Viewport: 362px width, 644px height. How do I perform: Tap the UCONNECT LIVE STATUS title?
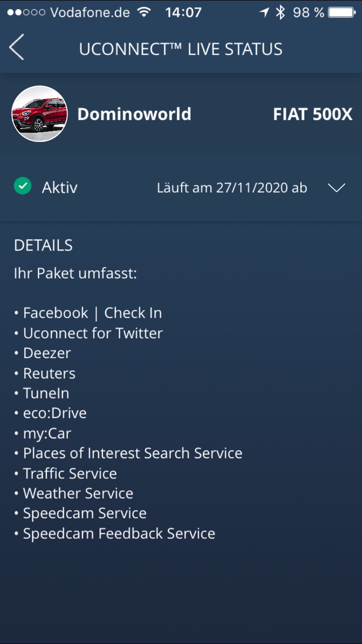(181, 49)
